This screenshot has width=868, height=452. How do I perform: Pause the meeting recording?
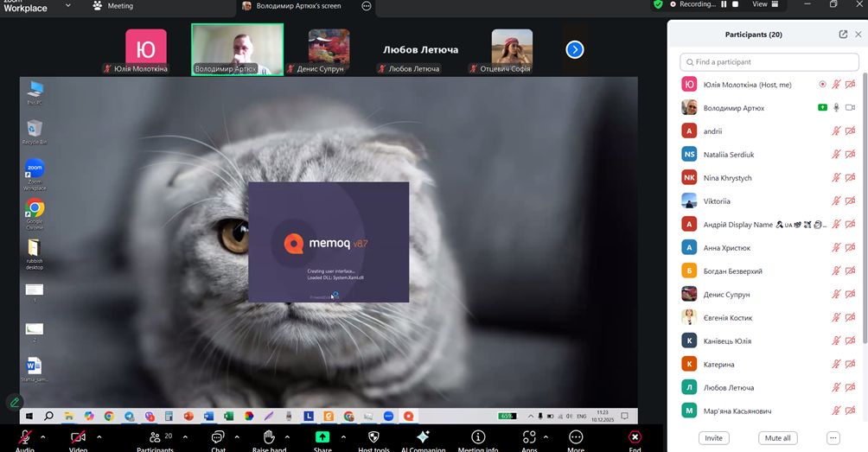click(723, 4)
